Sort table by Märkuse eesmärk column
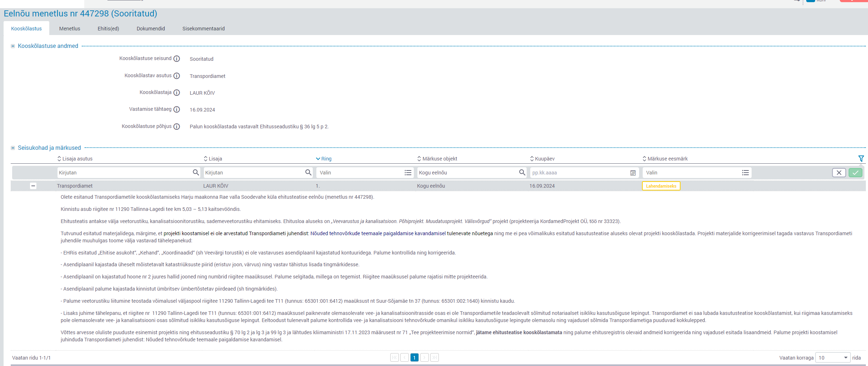Viewport: 868px width, 366px height. (665, 159)
